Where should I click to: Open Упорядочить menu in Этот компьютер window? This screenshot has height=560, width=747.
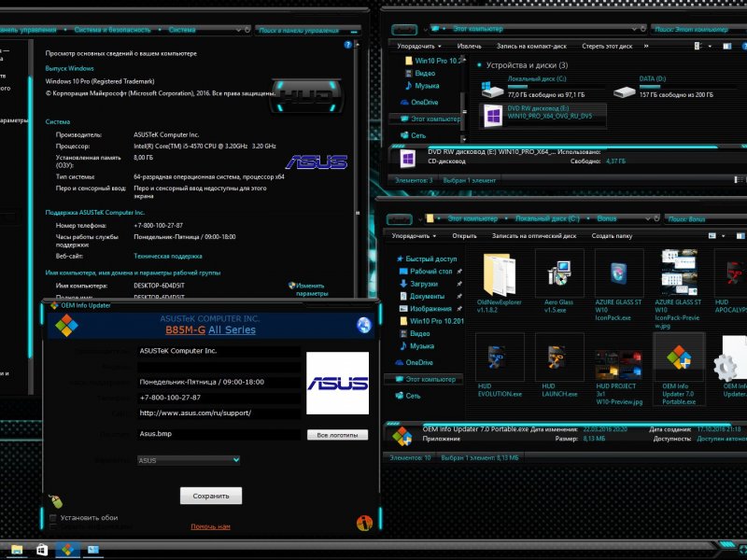pyautogui.click(x=418, y=46)
